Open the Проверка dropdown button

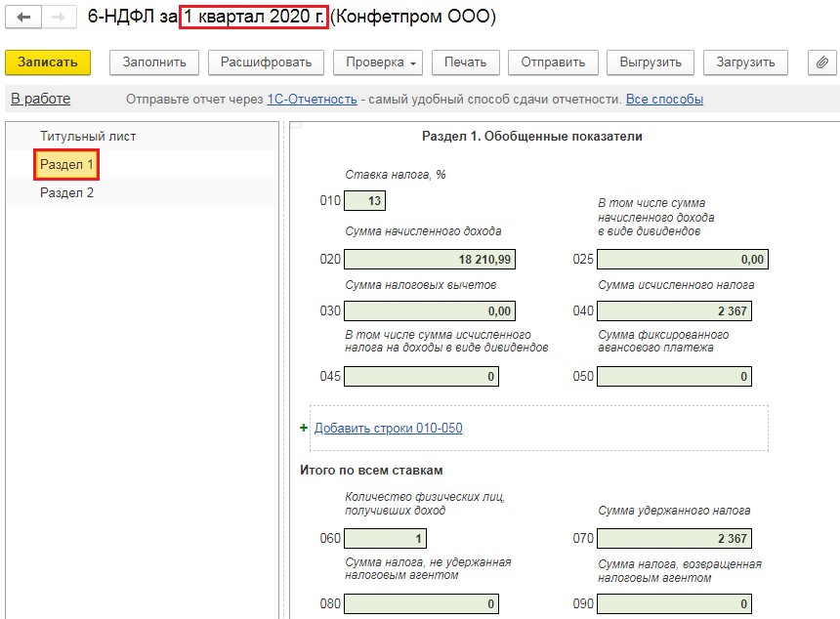coord(378,62)
